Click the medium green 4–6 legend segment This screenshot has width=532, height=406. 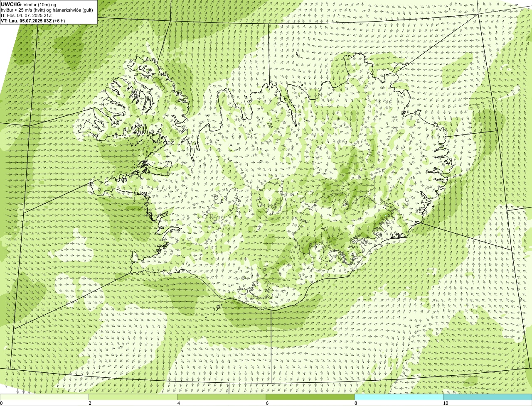tap(222, 397)
